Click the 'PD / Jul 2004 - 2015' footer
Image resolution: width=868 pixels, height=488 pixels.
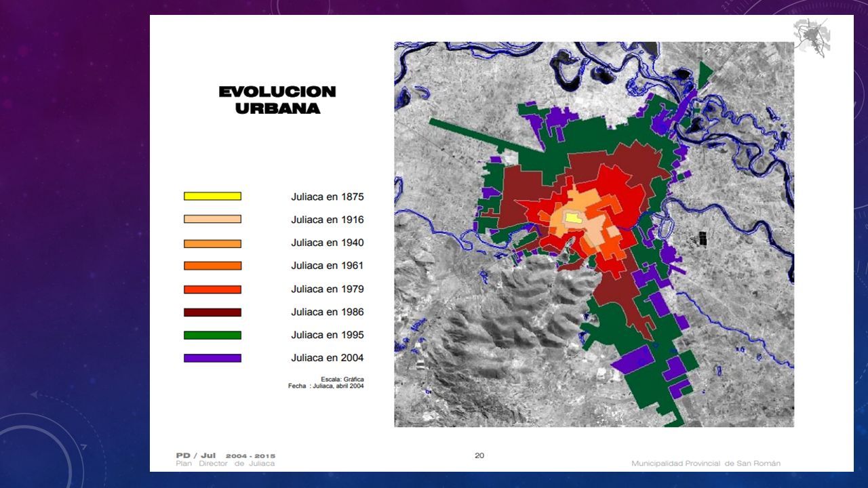[x=225, y=455]
